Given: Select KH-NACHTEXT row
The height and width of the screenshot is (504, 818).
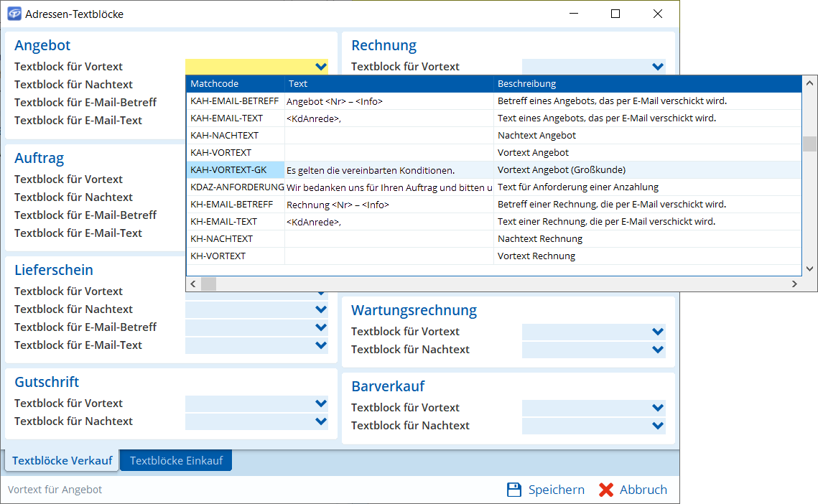Looking at the screenshot, I should tap(224, 239).
